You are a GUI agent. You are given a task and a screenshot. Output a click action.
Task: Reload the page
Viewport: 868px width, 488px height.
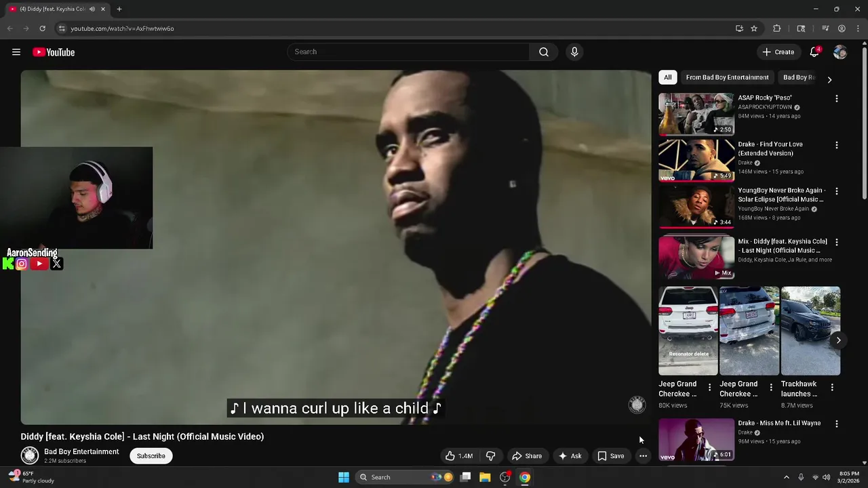click(42, 28)
